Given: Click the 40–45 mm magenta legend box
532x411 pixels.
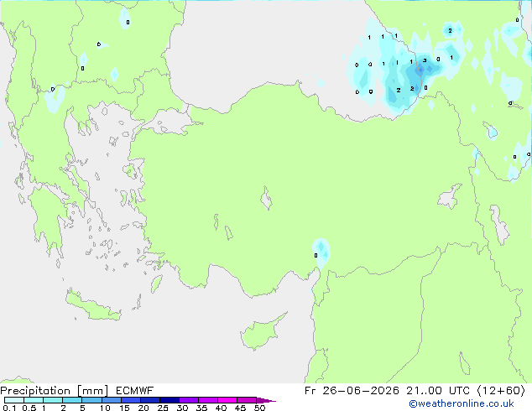Looking at the screenshot, I should pos(227,400).
